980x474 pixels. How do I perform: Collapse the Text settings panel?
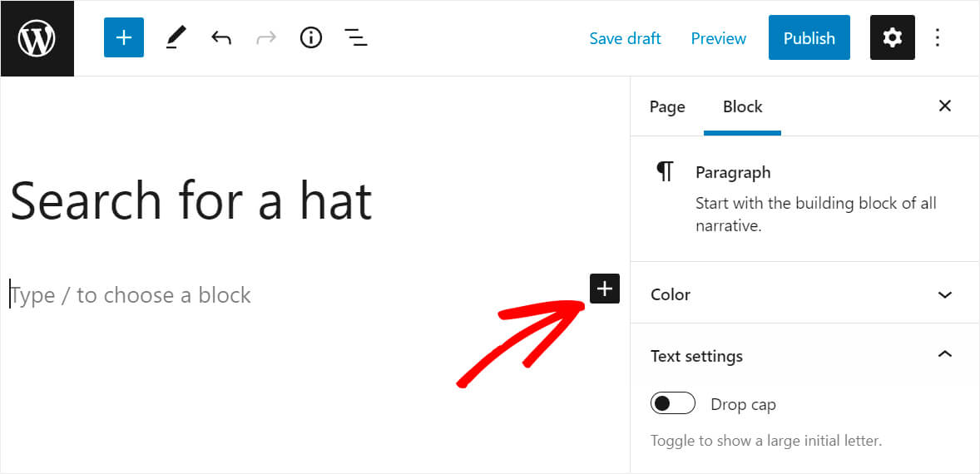click(x=805, y=356)
